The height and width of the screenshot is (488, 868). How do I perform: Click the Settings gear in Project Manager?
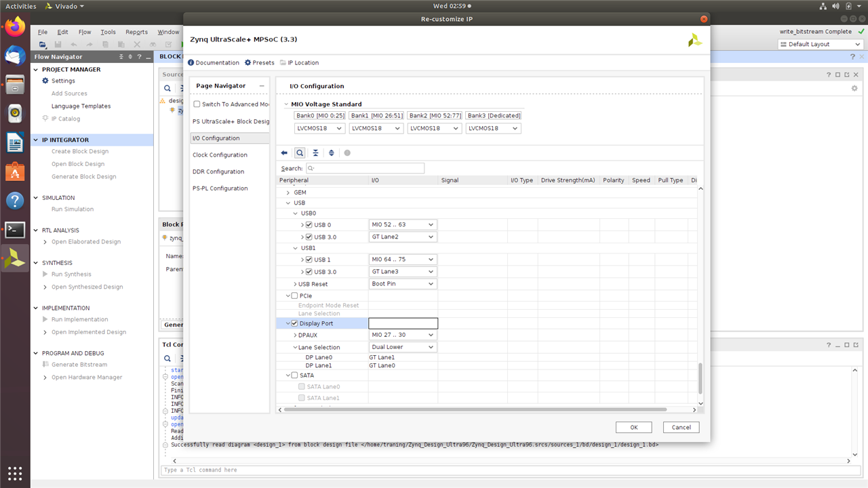tap(45, 81)
